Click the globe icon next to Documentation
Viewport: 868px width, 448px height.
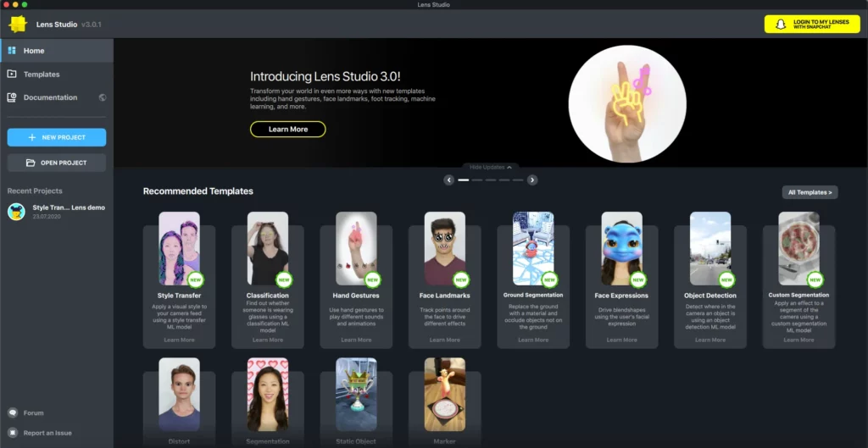103,97
